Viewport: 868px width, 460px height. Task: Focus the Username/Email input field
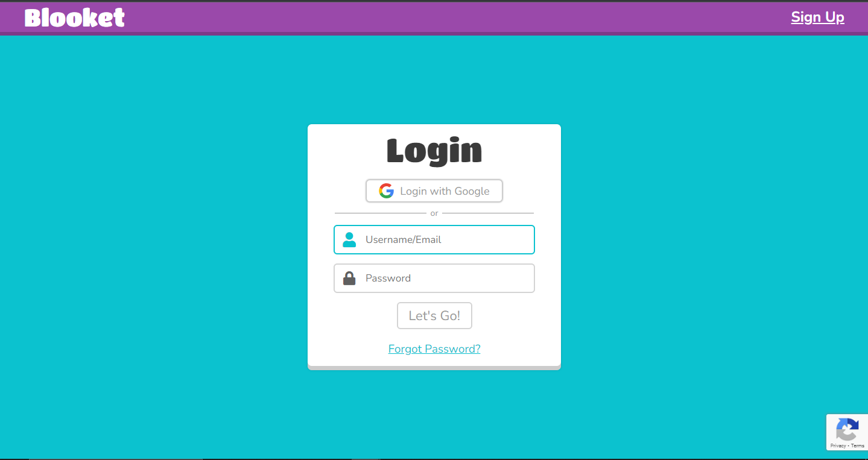(x=434, y=240)
